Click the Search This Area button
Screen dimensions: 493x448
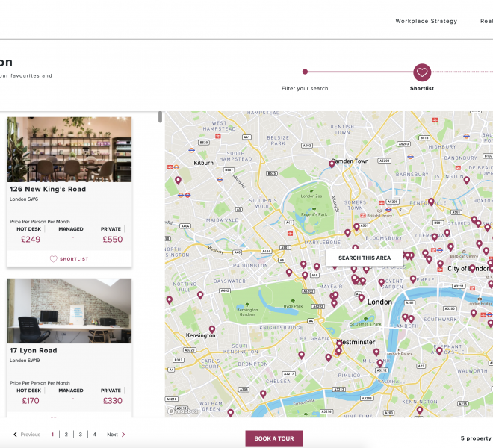pyautogui.click(x=365, y=258)
